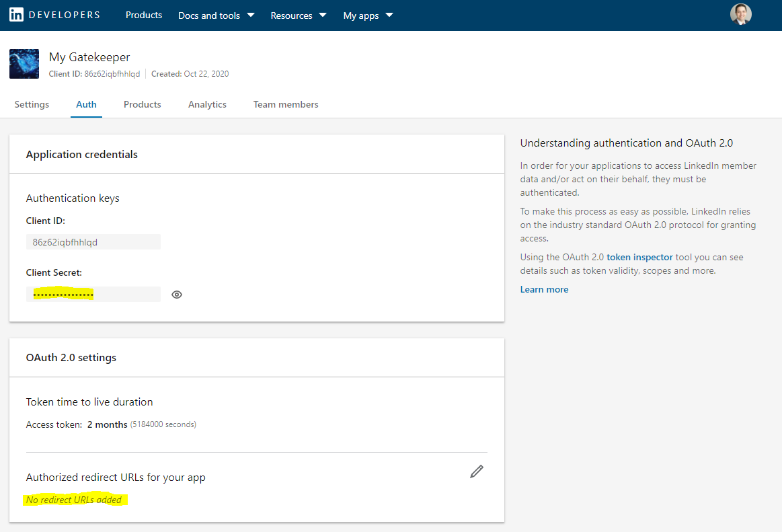The image size is (782, 532).
Task: Switch to the Products tab
Action: click(x=142, y=104)
